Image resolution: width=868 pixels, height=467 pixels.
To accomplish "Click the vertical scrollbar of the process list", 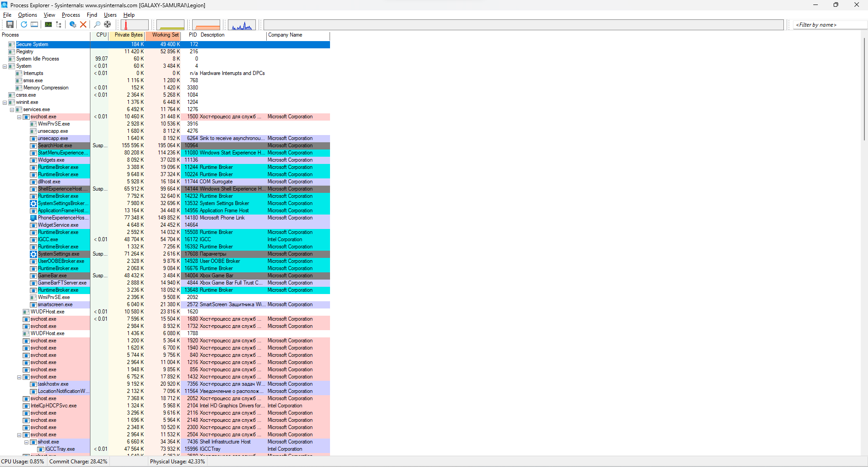I will click(x=864, y=89).
